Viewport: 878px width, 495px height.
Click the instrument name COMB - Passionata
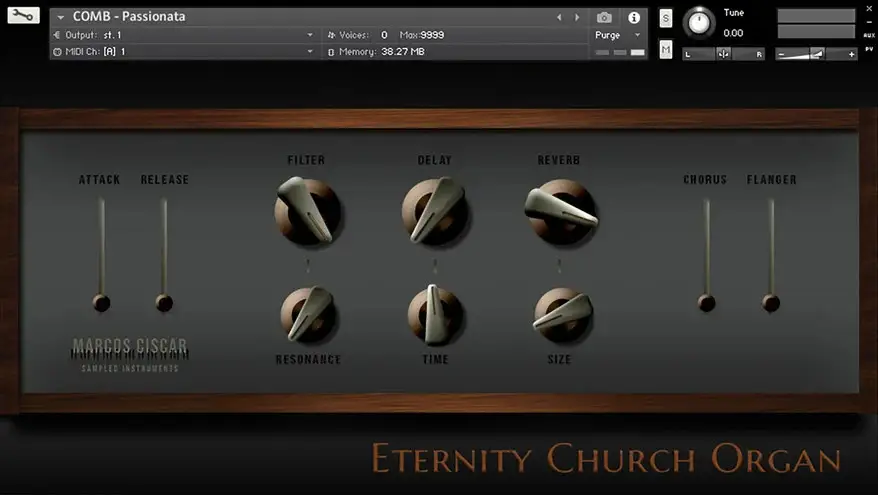[129, 17]
